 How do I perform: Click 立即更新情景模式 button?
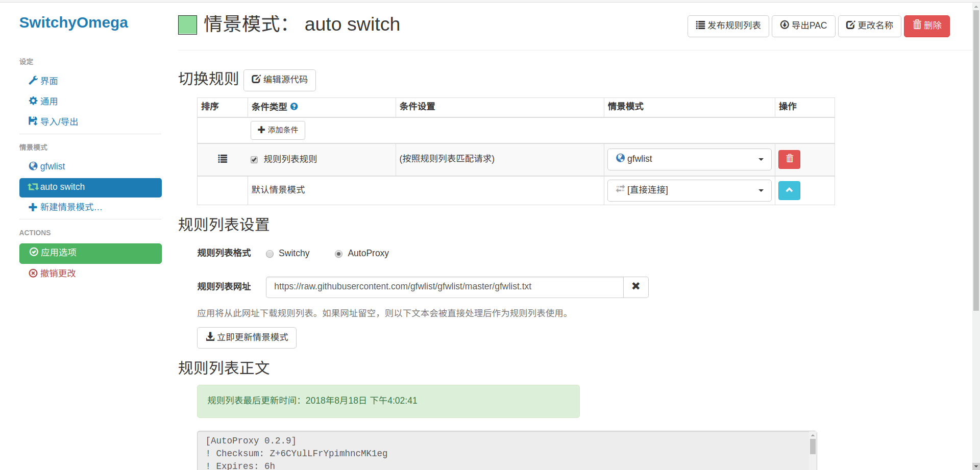[x=247, y=338]
